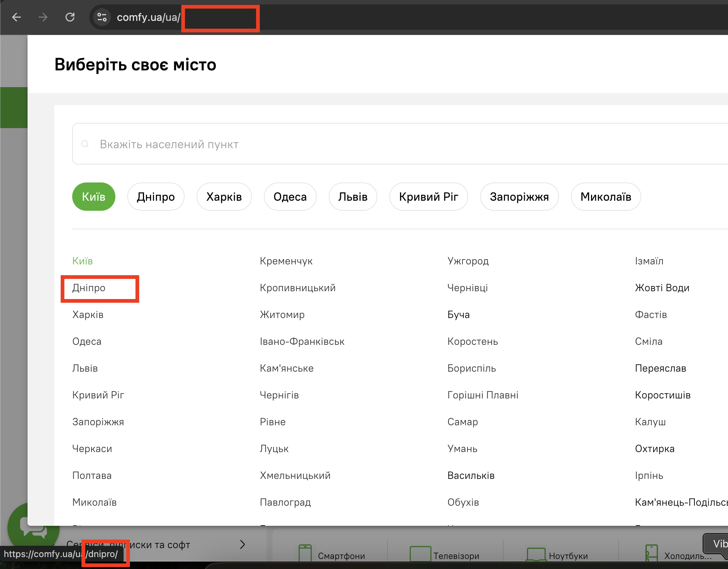Image resolution: width=728 pixels, height=569 pixels.
Task: Select the Запоріжжя chip button
Action: [x=520, y=197]
